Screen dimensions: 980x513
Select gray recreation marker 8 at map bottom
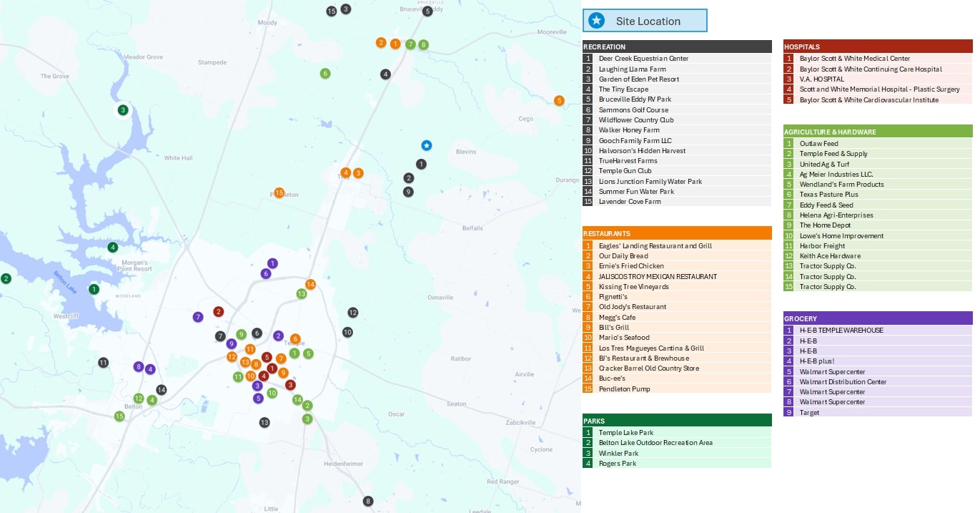click(368, 502)
